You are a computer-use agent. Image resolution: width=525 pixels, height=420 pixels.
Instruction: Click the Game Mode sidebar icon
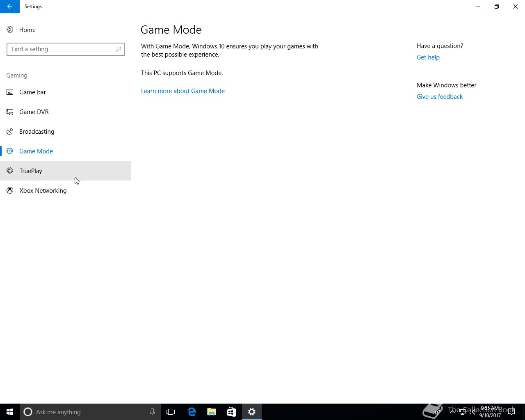click(10, 151)
